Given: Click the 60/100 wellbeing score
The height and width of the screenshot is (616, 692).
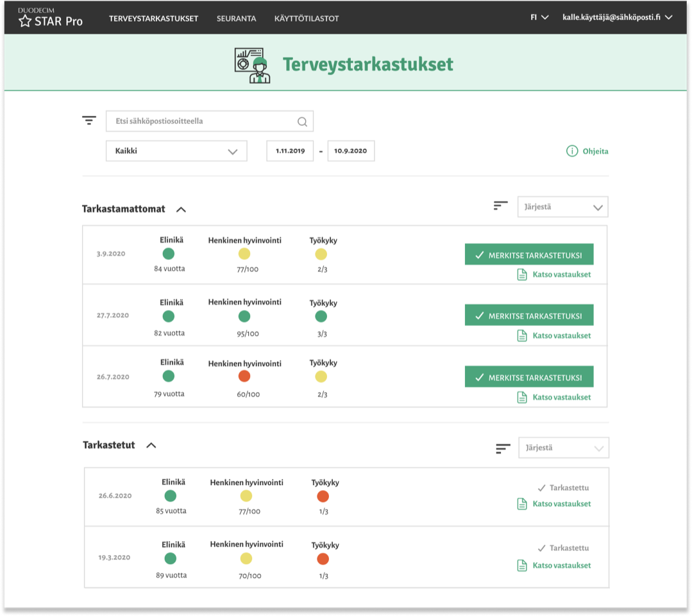Looking at the screenshot, I should [248, 395].
